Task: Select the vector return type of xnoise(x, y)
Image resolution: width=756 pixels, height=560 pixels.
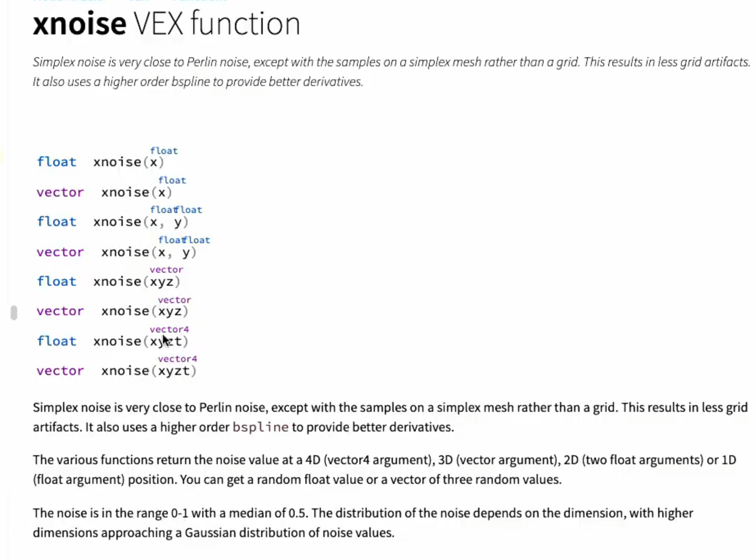Action: pos(60,252)
